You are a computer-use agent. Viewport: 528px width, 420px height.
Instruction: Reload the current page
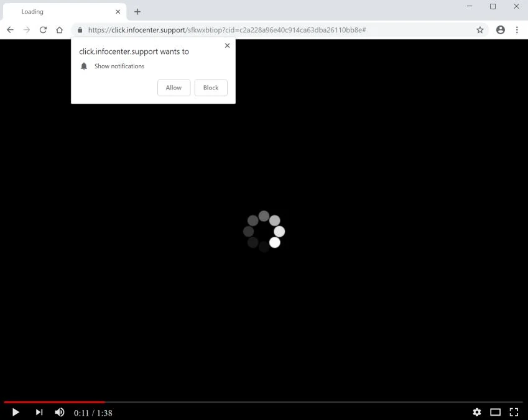coord(43,30)
